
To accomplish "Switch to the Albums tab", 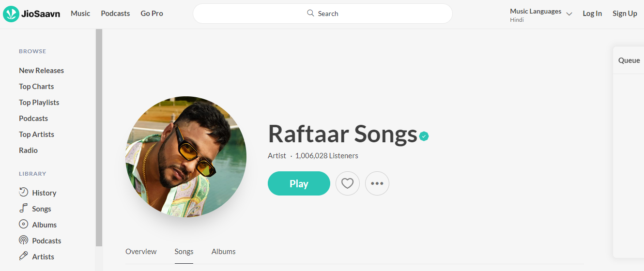I will pyautogui.click(x=224, y=252).
